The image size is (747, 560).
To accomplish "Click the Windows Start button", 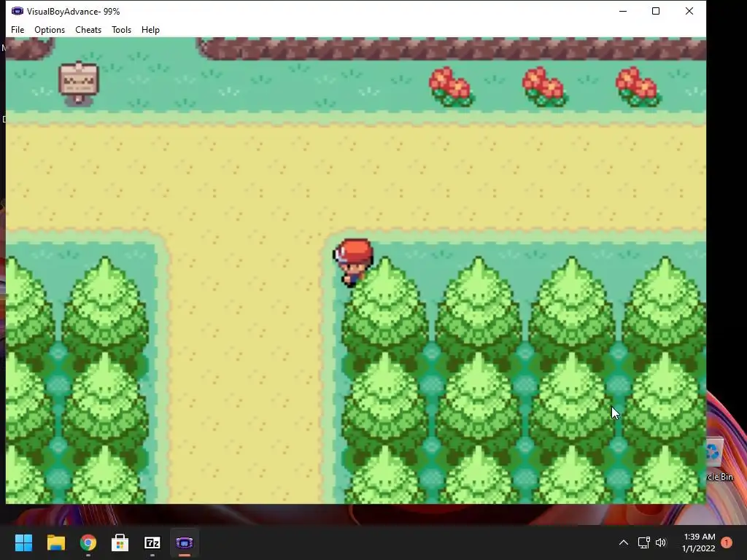I will point(23,542).
